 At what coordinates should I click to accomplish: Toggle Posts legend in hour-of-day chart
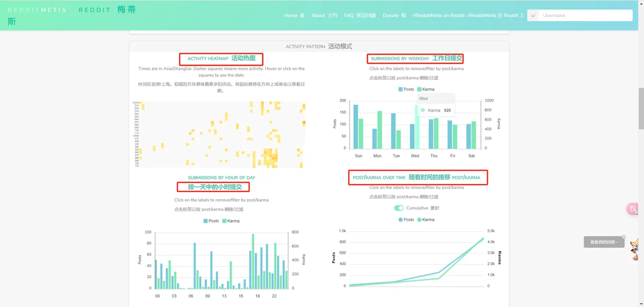point(211,221)
